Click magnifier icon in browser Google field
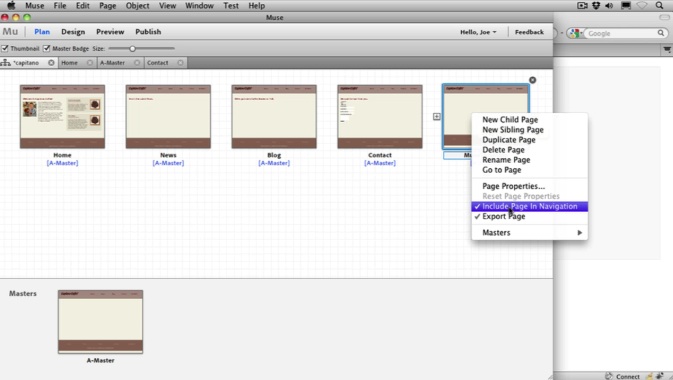The height and width of the screenshot is (380, 673). click(x=661, y=33)
